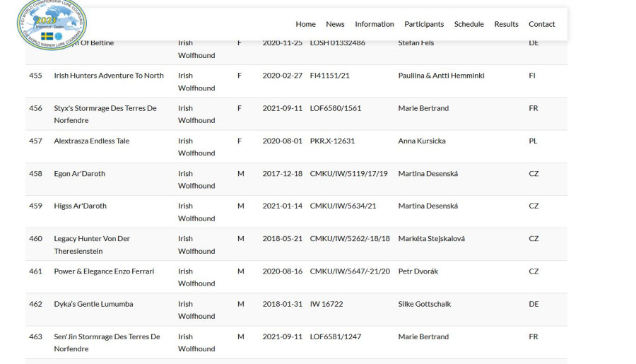Select owner Silke Gottschalk
This screenshot has width=636, height=364.
point(425,304)
